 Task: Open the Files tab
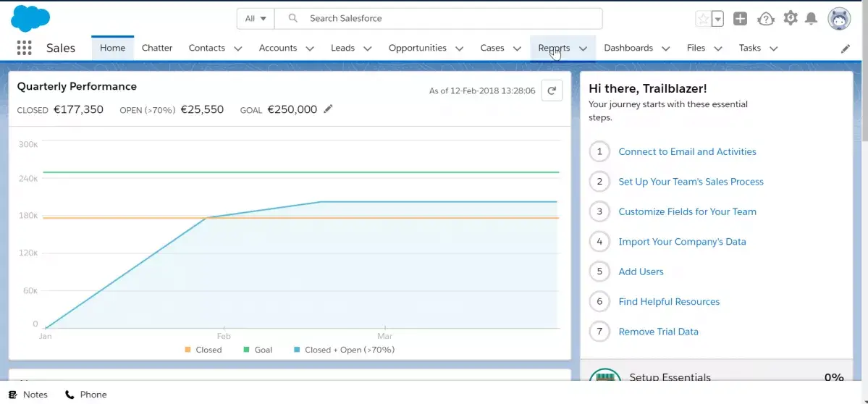tap(696, 49)
